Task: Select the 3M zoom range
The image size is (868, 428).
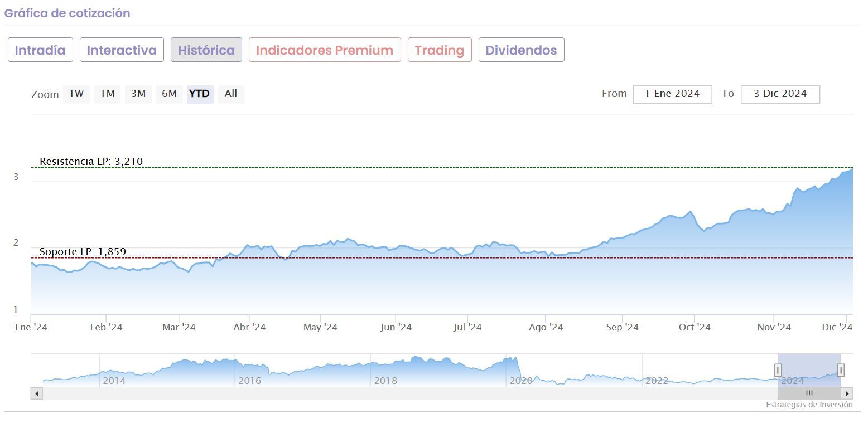Action: click(x=138, y=94)
